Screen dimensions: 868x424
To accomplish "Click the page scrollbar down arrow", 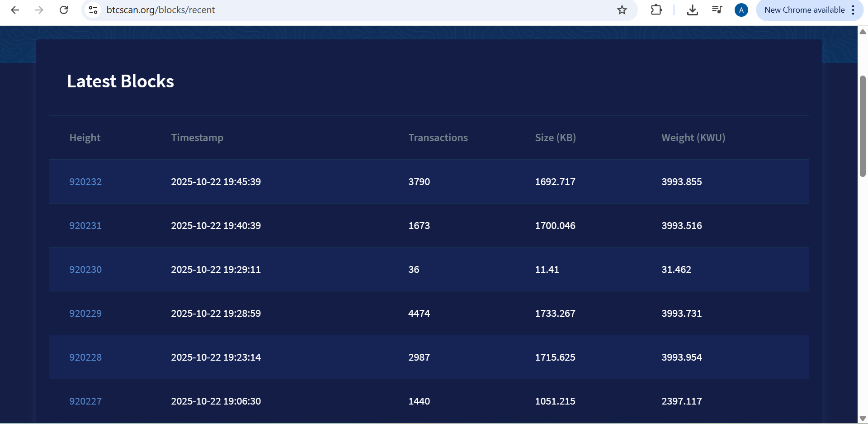I will tap(863, 419).
